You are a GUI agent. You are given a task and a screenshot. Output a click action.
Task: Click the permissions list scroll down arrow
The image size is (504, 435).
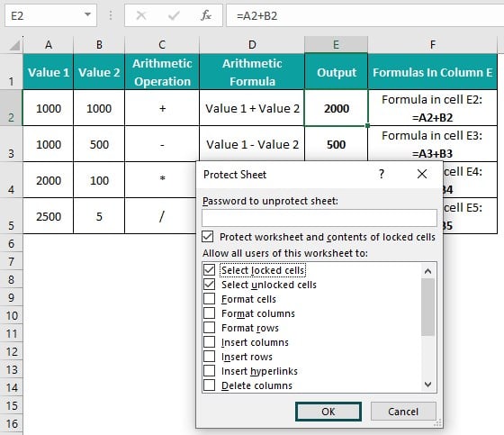tap(427, 385)
